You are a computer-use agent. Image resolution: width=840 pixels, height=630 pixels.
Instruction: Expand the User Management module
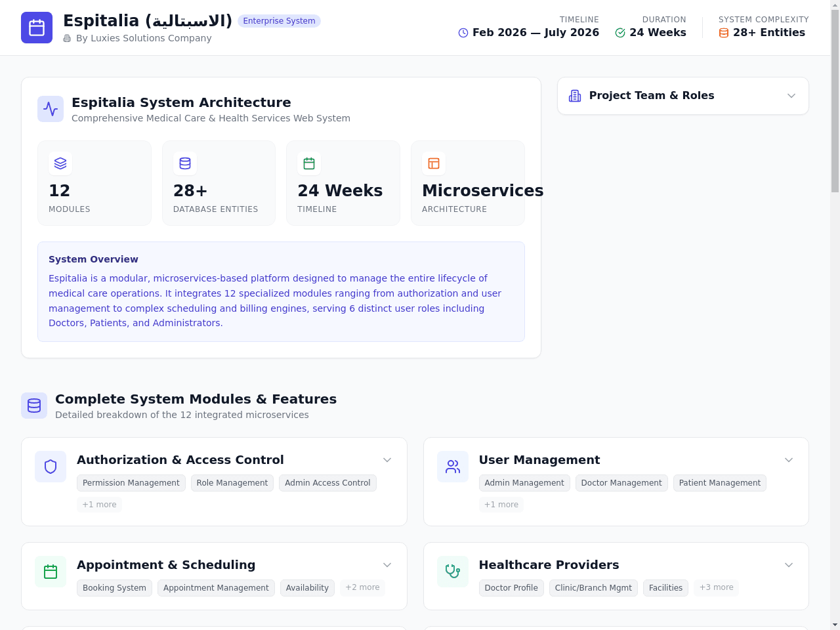pyautogui.click(x=789, y=460)
